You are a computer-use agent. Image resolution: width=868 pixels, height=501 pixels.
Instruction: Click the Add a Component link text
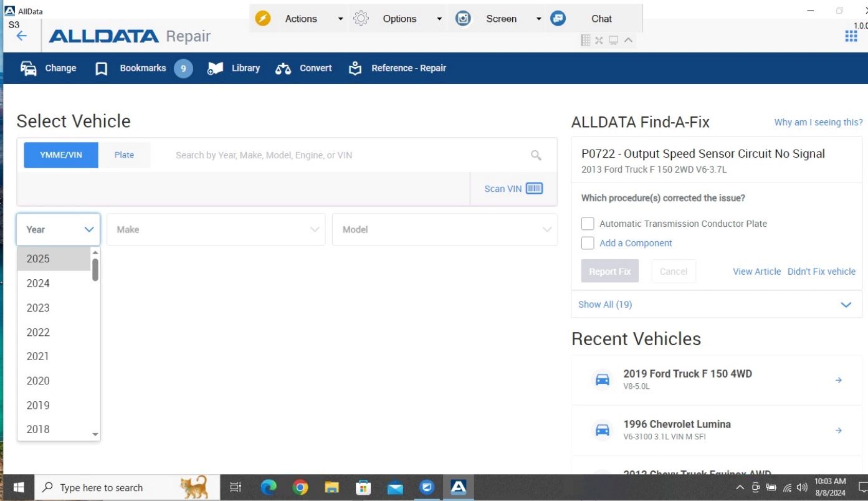[x=636, y=243]
